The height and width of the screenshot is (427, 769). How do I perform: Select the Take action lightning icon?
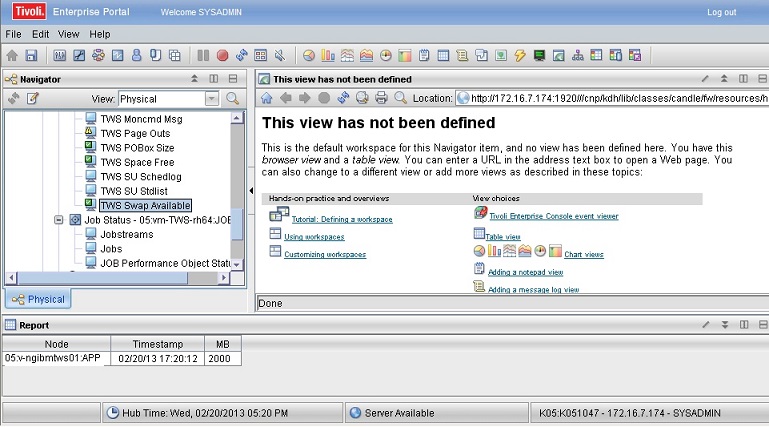[520, 55]
